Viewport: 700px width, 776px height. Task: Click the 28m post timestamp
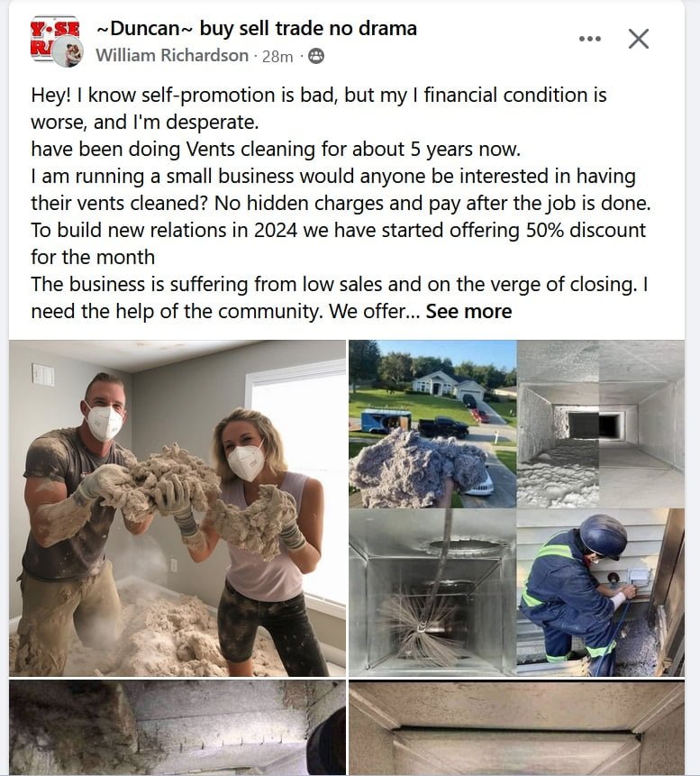click(277, 57)
